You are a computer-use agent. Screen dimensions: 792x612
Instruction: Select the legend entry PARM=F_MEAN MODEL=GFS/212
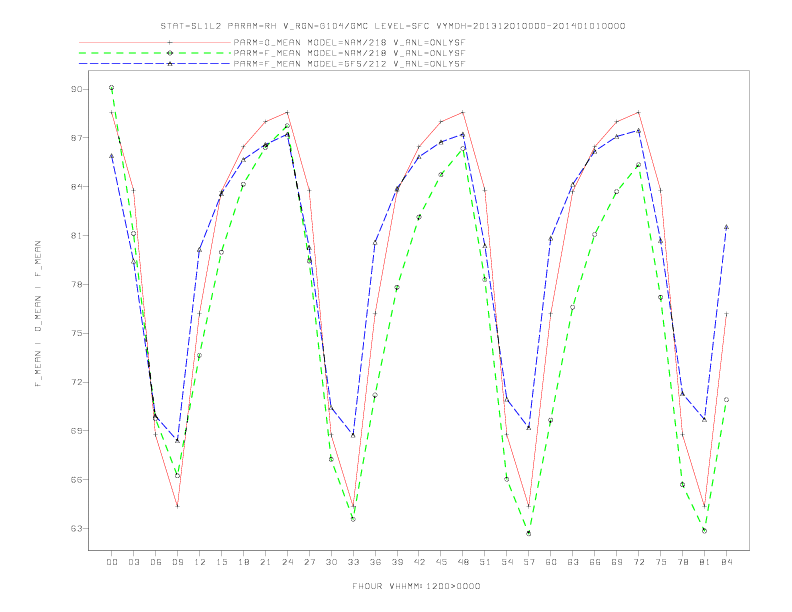pos(349,64)
